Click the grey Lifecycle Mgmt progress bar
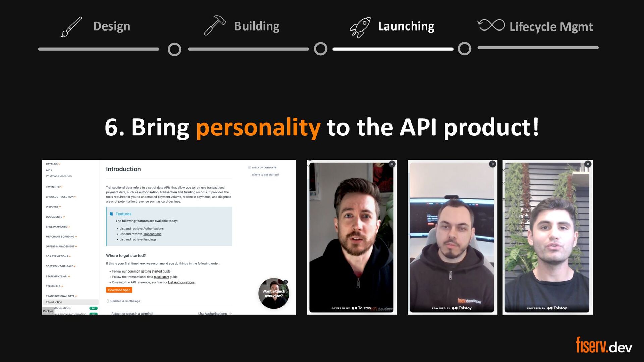 tap(538, 48)
